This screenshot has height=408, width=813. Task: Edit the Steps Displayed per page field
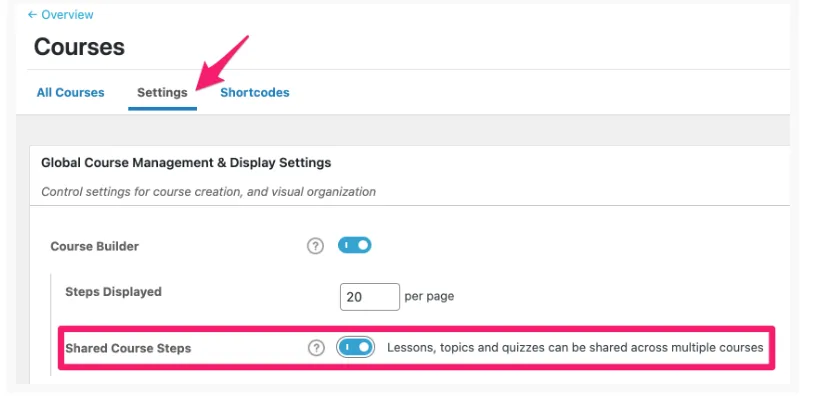(370, 297)
